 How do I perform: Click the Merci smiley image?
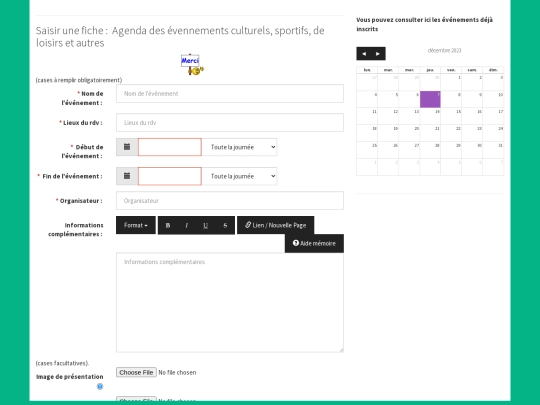(x=193, y=65)
